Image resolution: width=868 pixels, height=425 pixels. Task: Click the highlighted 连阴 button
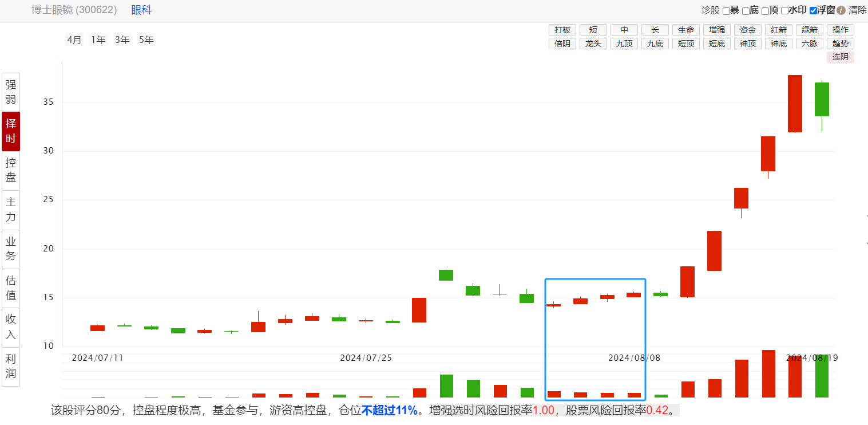841,57
